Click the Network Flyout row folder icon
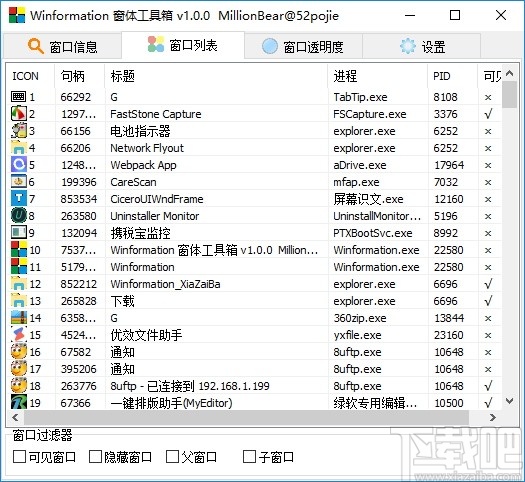 coord(18,148)
